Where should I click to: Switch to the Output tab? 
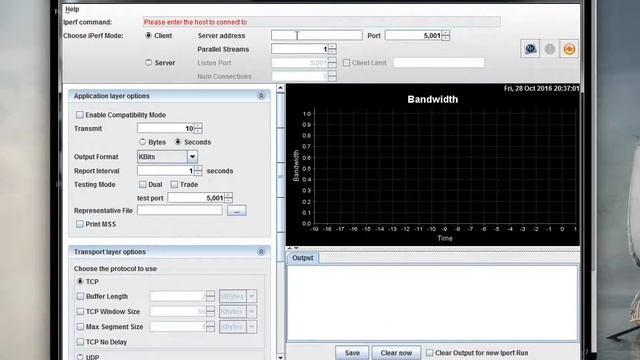(x=302, y=258)
